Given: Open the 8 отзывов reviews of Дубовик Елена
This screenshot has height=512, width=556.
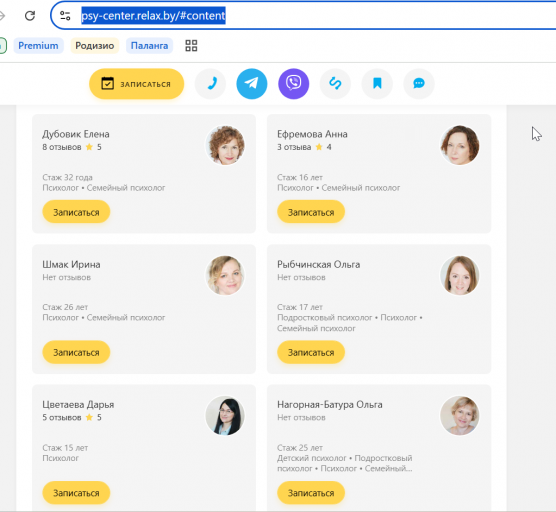Looking at the screenshot, I should coord(62,147).
